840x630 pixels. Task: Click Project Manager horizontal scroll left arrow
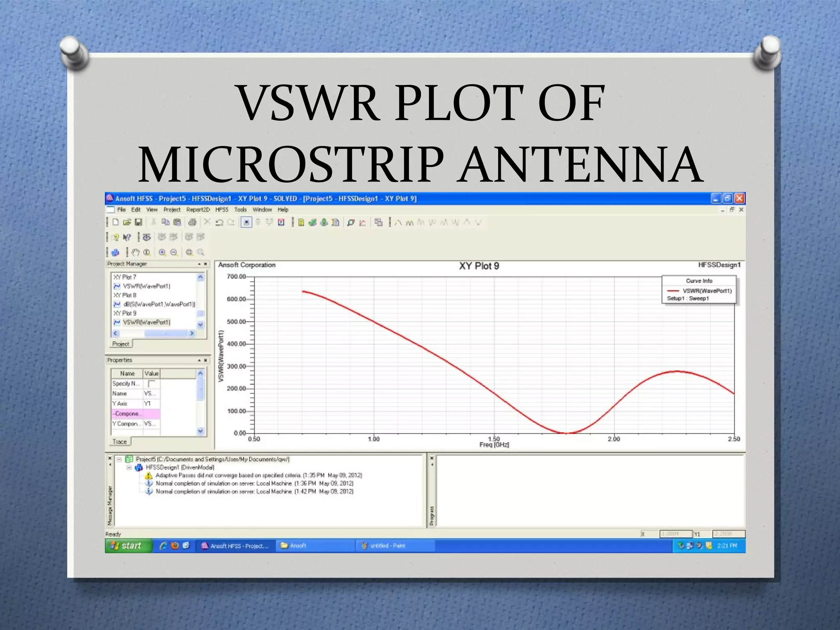coord(116,333)
